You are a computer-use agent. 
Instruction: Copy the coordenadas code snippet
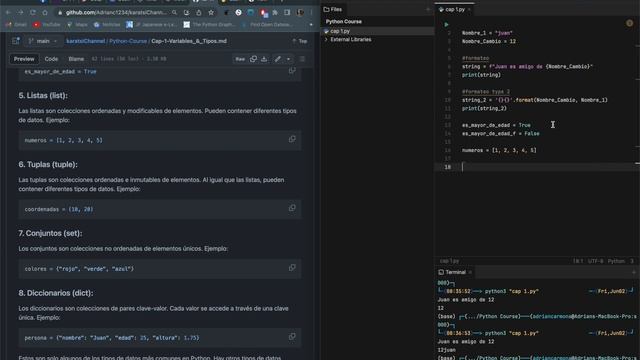[292, 208]
